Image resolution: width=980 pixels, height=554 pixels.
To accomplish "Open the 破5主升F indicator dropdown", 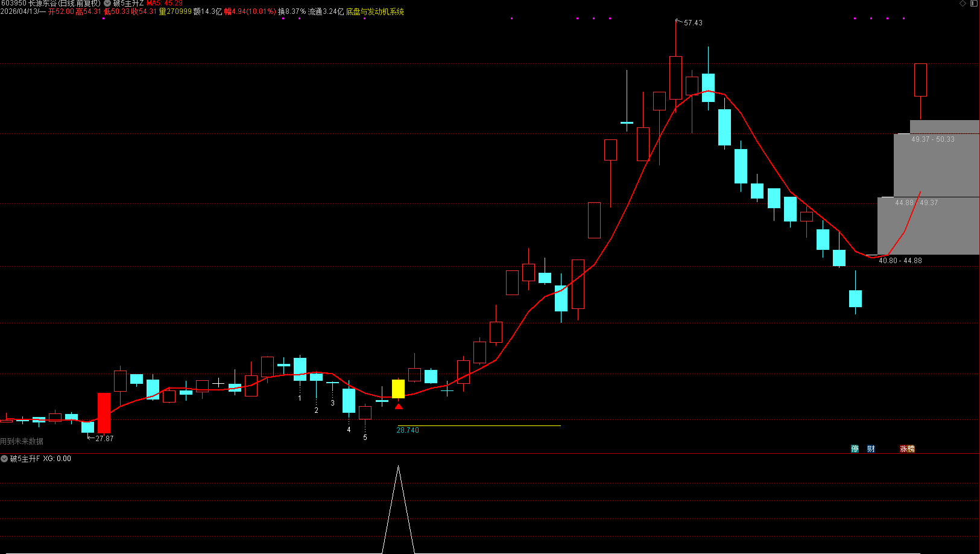I will coord(4,459).
